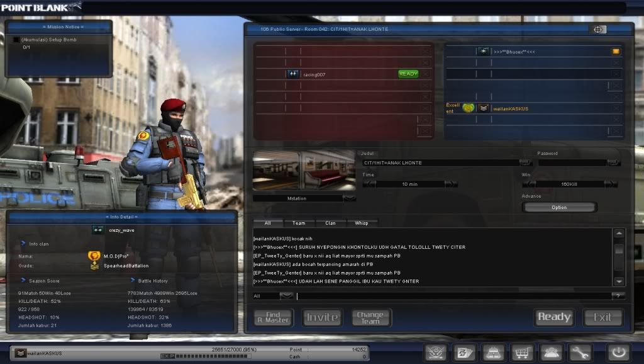Switch to the All chat tab
Screen dimensions: 644x364
point(268,223)
